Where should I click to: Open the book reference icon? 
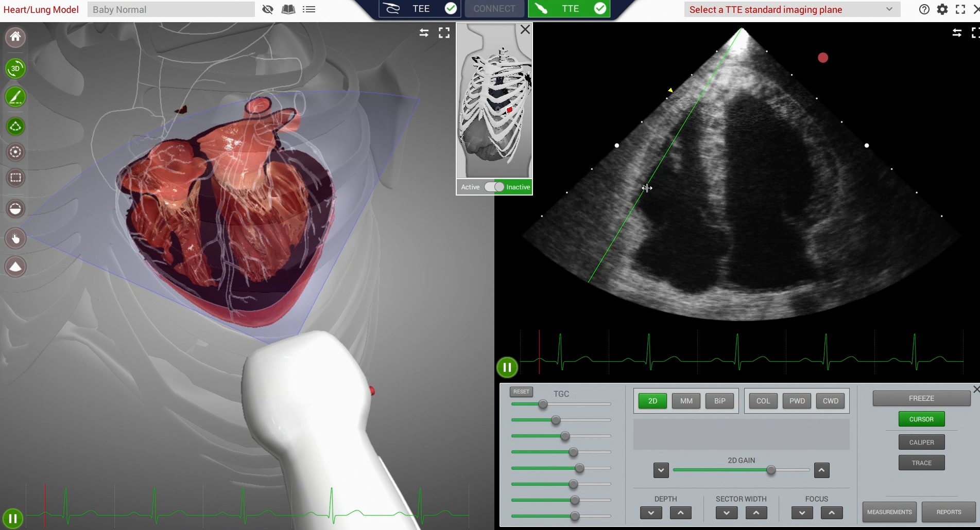(x=288, y=9)
